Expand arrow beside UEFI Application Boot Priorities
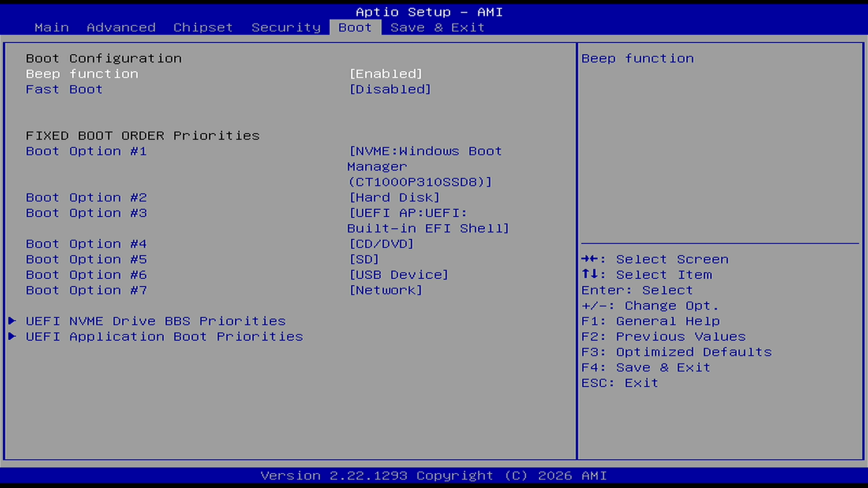868x488 pixels. (12, 337)
